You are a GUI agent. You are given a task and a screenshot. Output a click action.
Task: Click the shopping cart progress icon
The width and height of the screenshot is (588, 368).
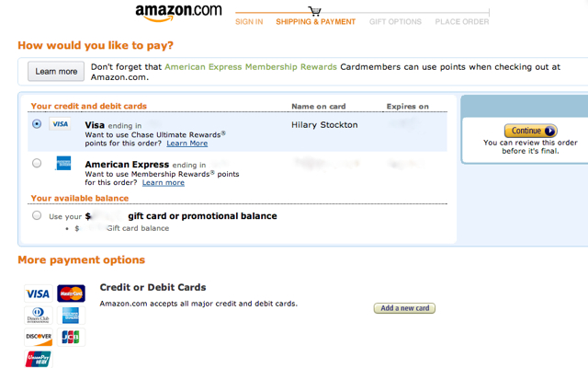[314, 11]
